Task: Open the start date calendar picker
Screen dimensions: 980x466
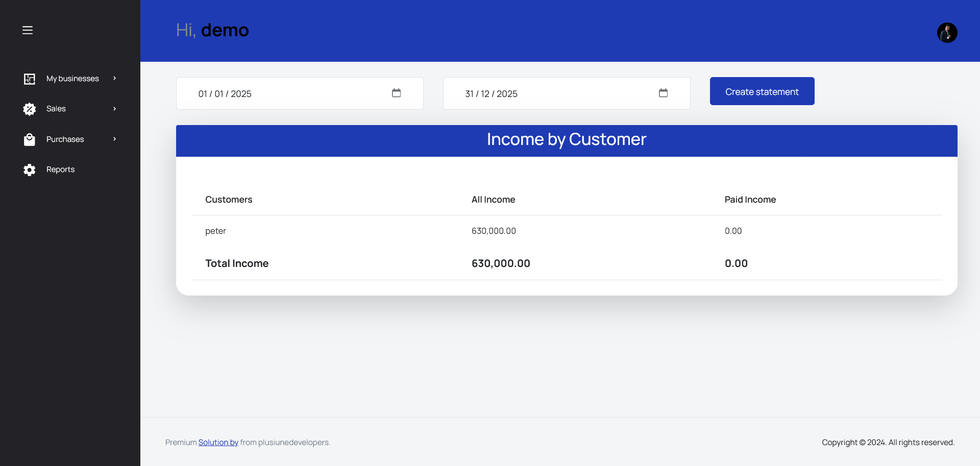Action: coord(397,93)
